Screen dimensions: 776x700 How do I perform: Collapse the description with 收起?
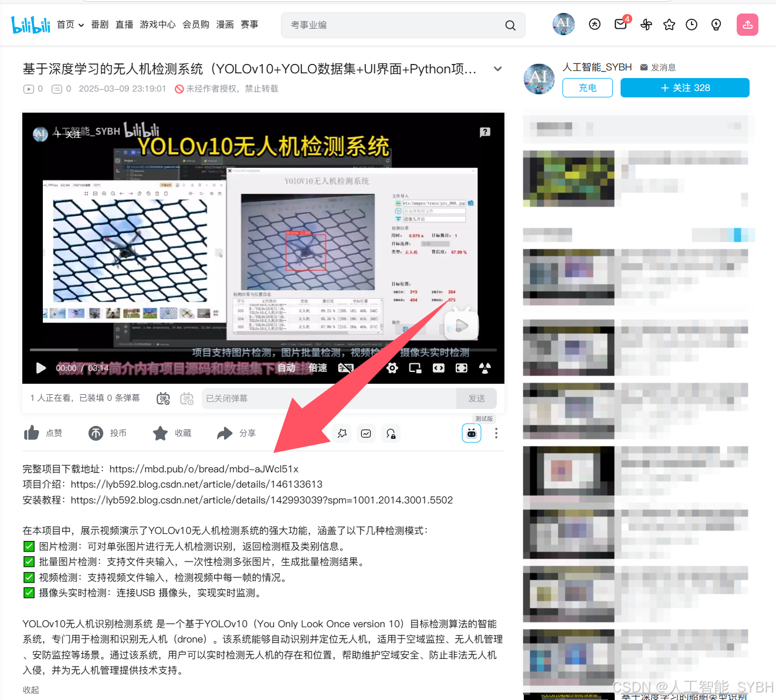[x=31, y=690]
